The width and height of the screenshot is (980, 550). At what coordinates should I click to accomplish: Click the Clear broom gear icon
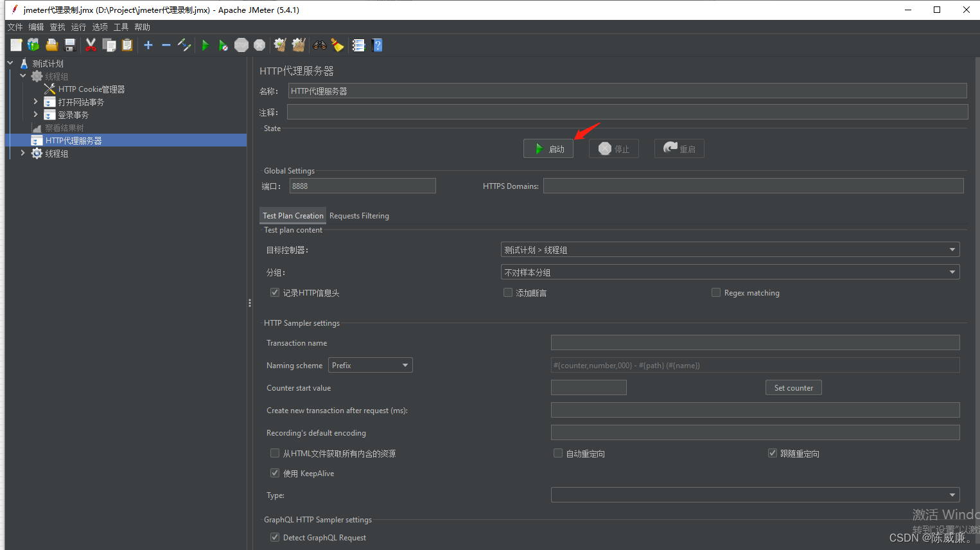point(279,45)
